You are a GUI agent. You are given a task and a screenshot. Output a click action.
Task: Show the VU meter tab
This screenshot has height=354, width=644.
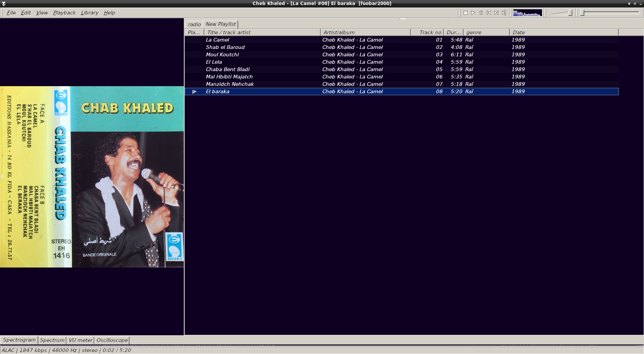click(x=80, y=340)
